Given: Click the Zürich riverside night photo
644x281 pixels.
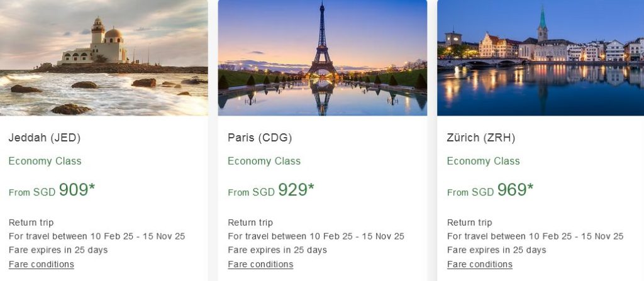Looking at the screenshot, I should 540,58.
